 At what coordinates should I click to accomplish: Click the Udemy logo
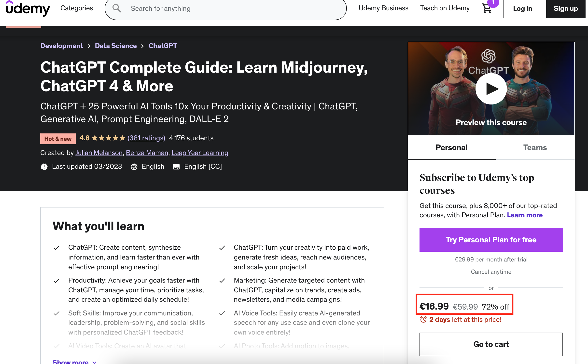coord(28,9)
